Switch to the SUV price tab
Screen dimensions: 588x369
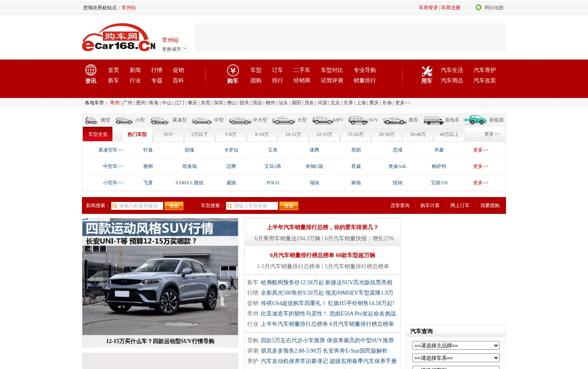click(168, 134)
